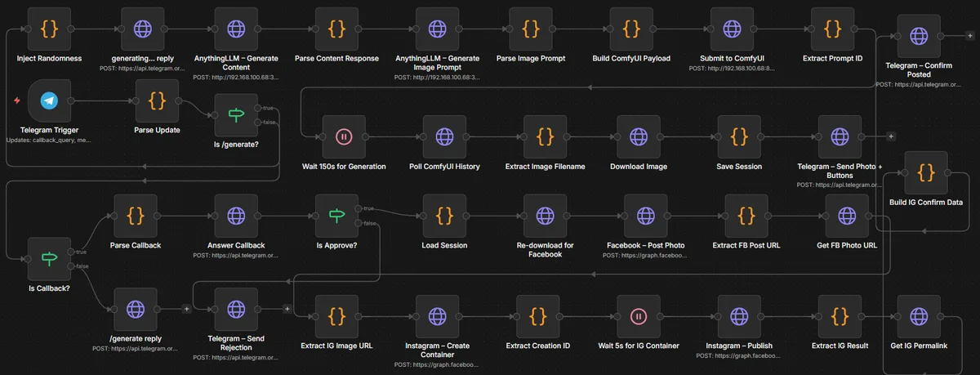Screen dimensions: 980x375
Task: Click the false output of Is Callback?
Action: 70,266
